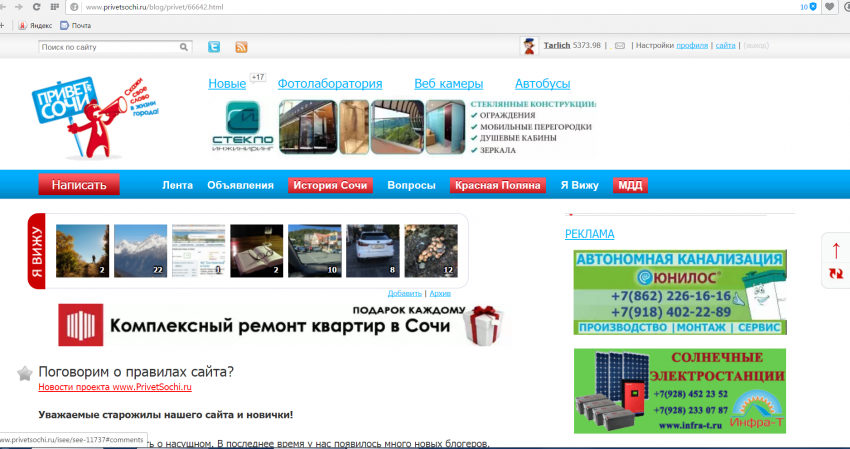Open the История Сочи section
The image size is (850, 449).
(330, 185)
